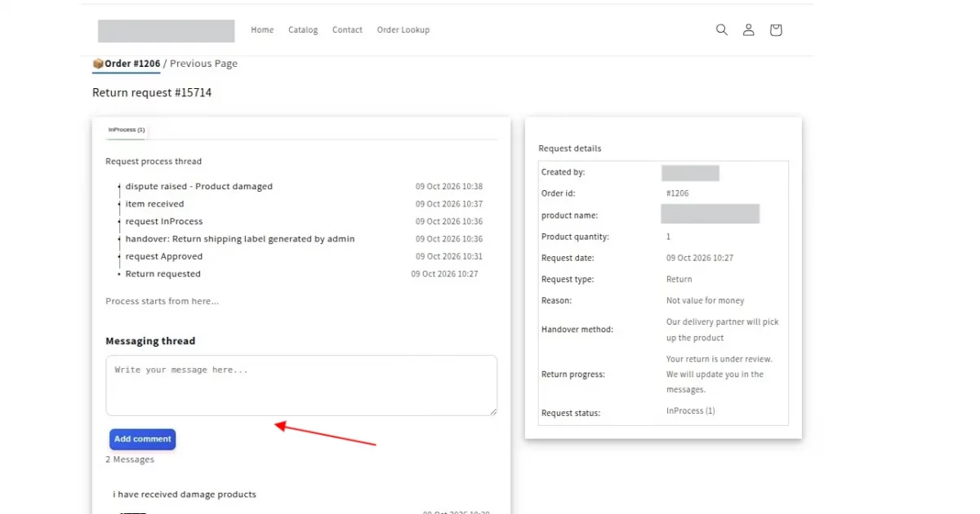The width and height of the screenshot is (980, 514).
Task: Select the "request Approved" thread entry
Action: point(164,257)
